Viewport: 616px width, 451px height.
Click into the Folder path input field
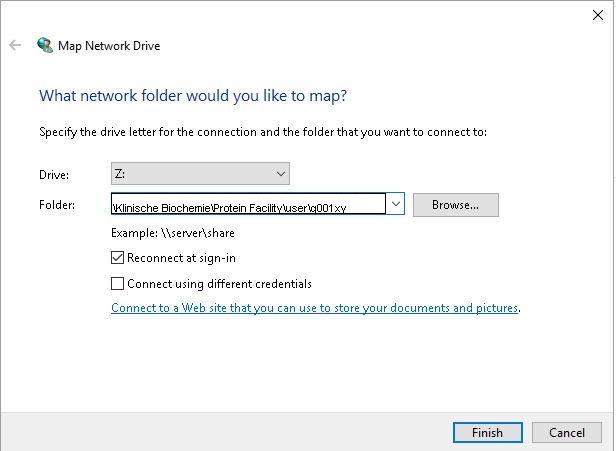click(248, 204)
